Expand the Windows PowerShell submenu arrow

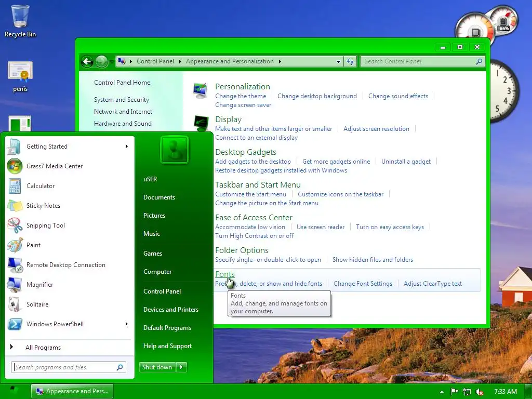[127, 324]
